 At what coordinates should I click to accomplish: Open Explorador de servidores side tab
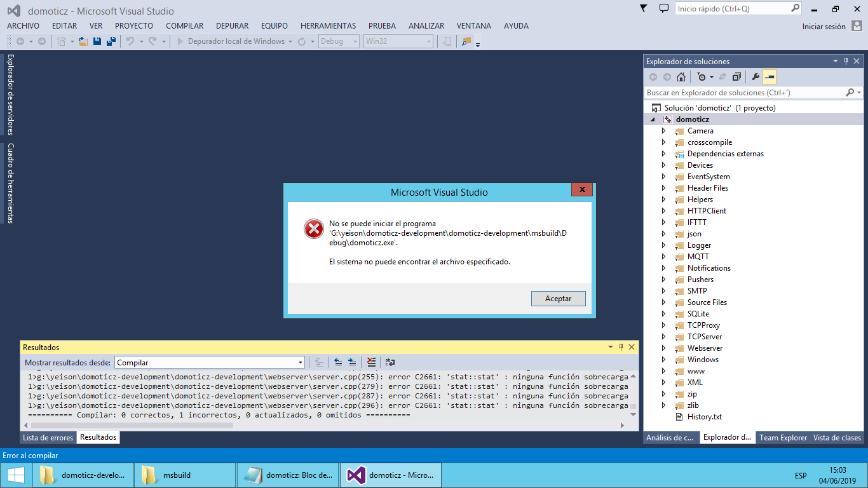[10, 94]
